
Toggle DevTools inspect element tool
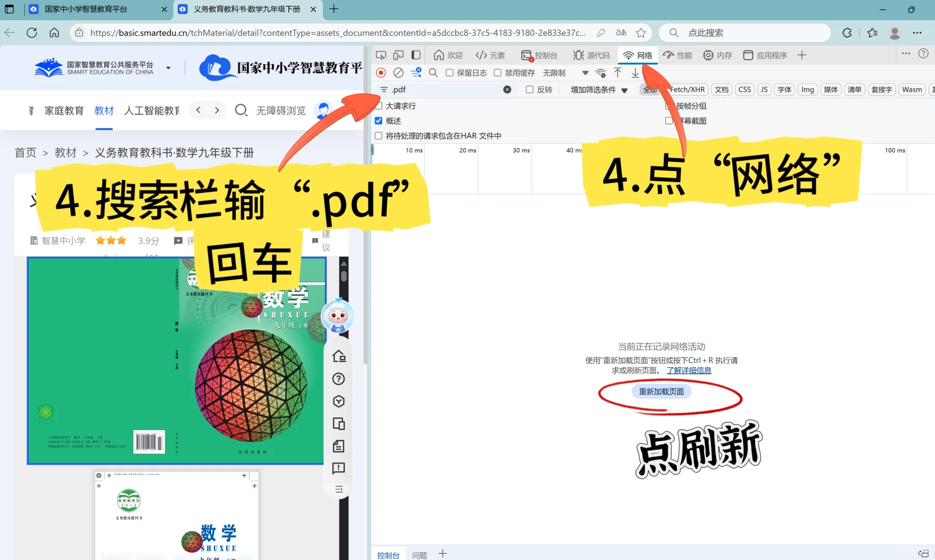(x=381, y=55)
